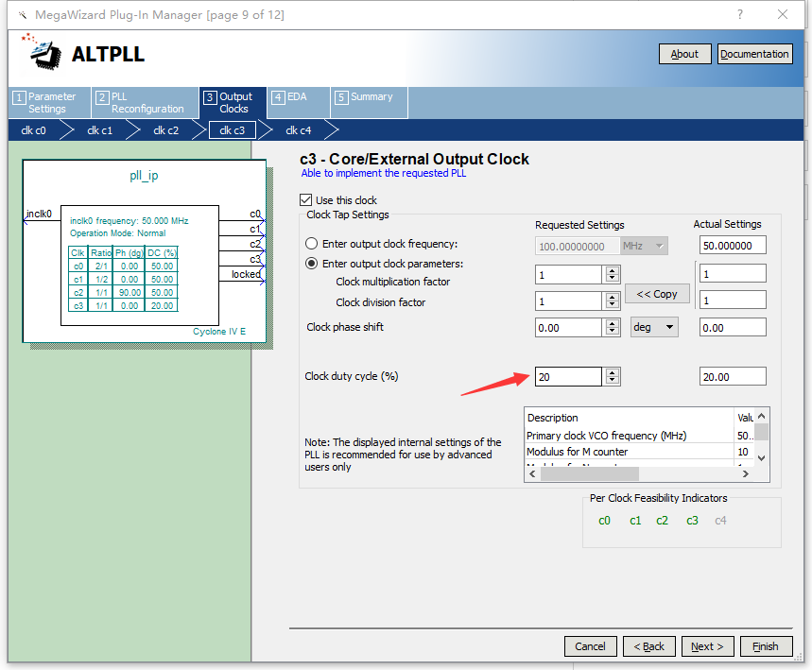This screenshot has height=670, width=812.
Task: Jump to the clk c2 page
Action: [x=166, y=130]
